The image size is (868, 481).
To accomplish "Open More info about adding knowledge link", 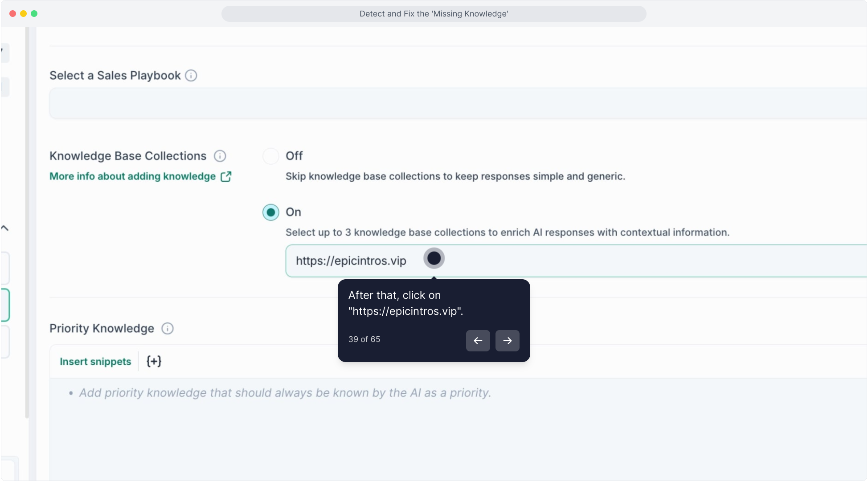I will [132, 177].
